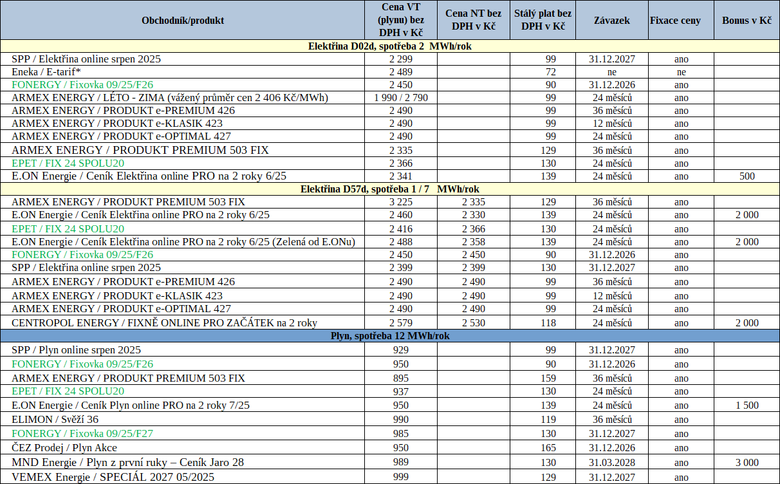780x484 pixels.
Task: Click CENTROPOL ENERGY / FIXNĚ ONLINE PRO ZAČÁTEK
Action: click(x=164, y=323)
